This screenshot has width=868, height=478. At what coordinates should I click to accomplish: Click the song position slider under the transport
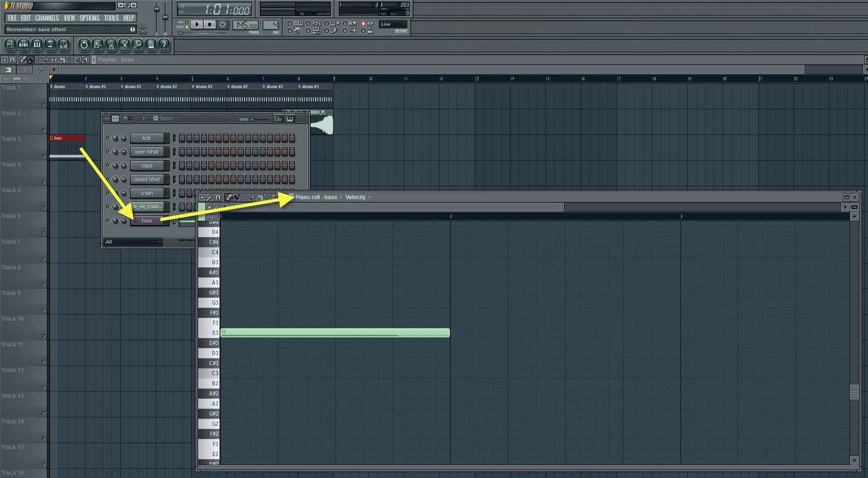click(202, 33)
